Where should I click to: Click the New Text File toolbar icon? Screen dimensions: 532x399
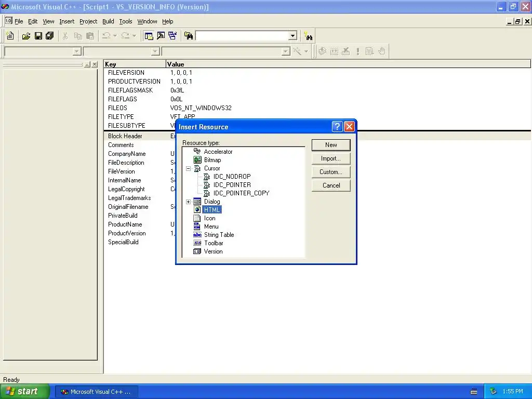click(10, 36)
